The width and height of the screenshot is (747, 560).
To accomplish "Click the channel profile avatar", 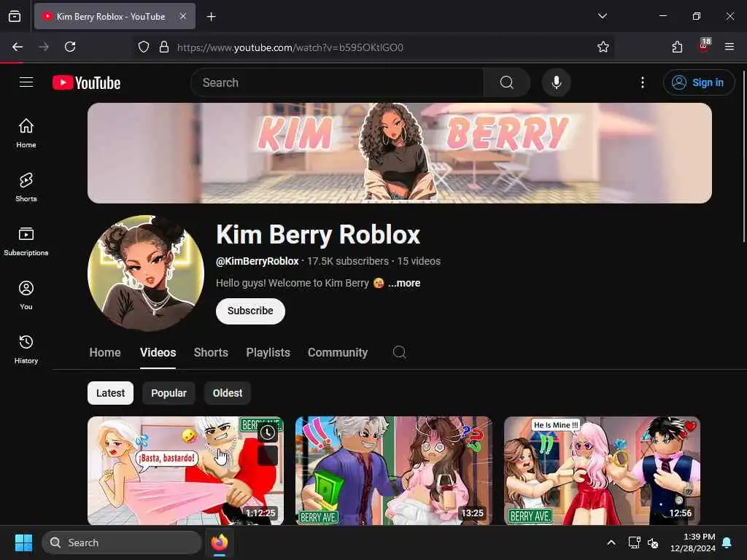I will pyautogui.click(x=146, y=273).
